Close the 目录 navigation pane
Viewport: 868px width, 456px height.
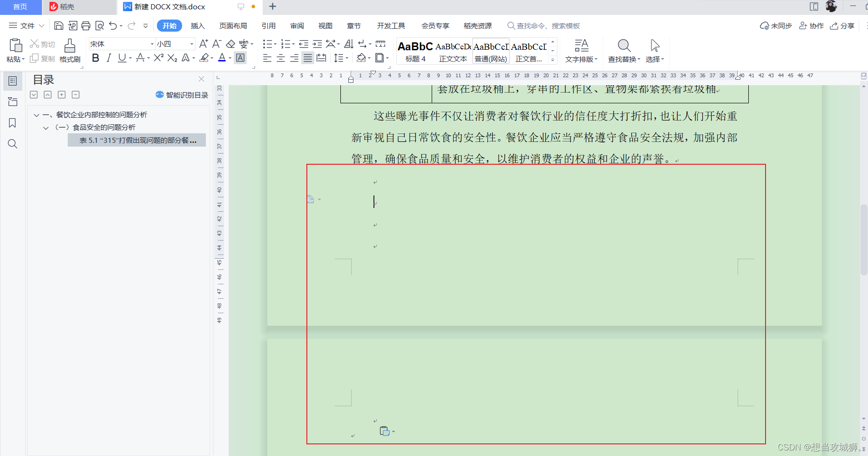pyautogui.click(x=201, y=79)
